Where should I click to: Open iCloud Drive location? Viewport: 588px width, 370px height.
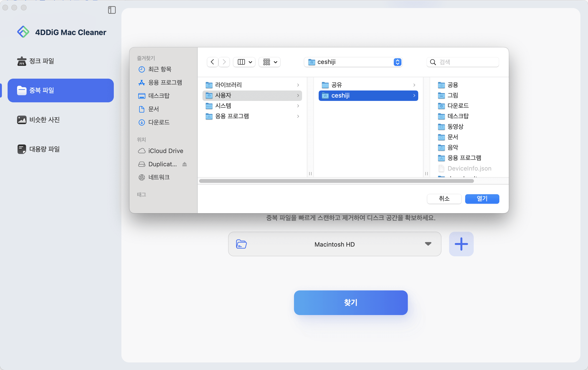[x=165, y=151]
